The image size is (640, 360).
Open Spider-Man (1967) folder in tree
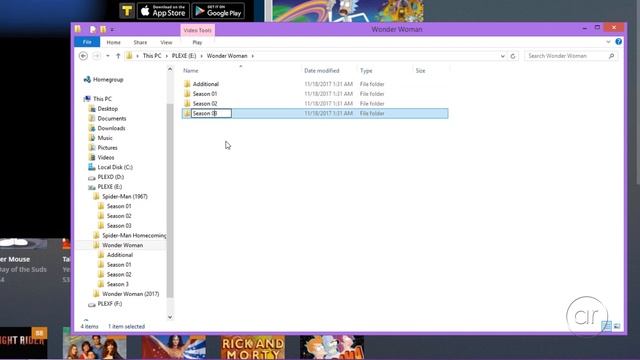tap(124, 197)
